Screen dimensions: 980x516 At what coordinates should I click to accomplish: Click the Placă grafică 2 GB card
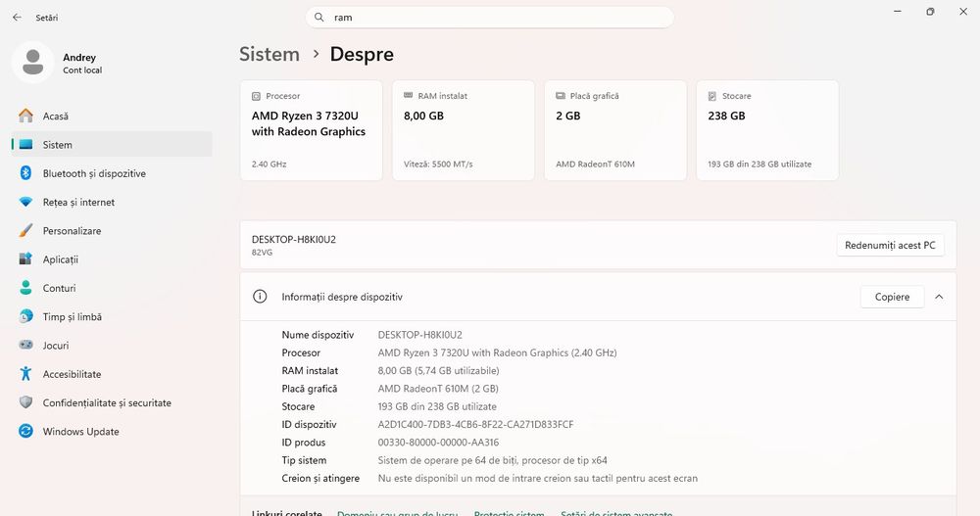click(615, 130)
